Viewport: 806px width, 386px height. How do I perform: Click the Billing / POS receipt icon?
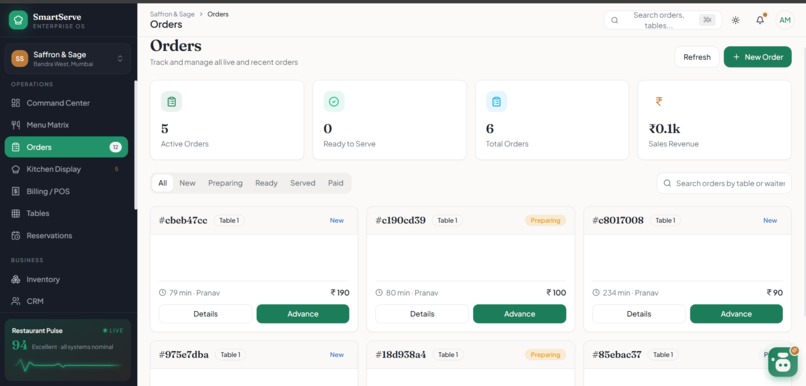click(16, 191)
